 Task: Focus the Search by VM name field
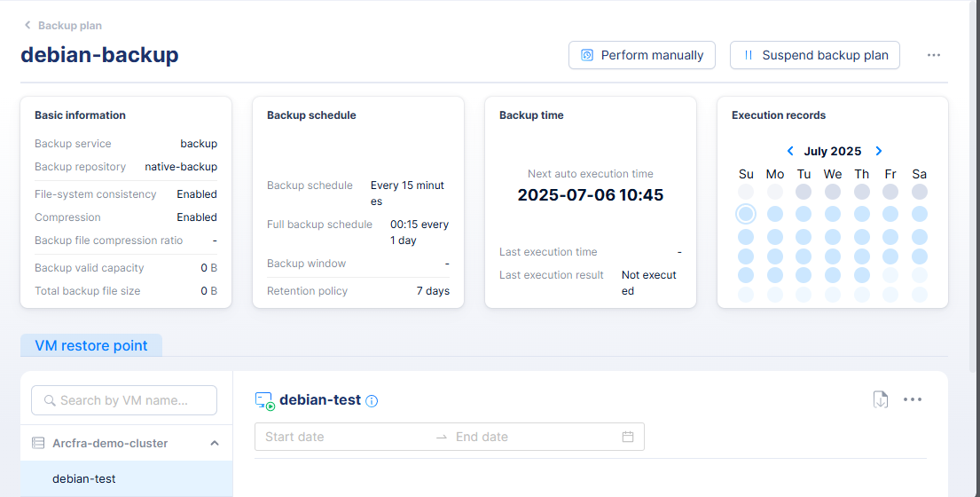(x=124, y=400)
